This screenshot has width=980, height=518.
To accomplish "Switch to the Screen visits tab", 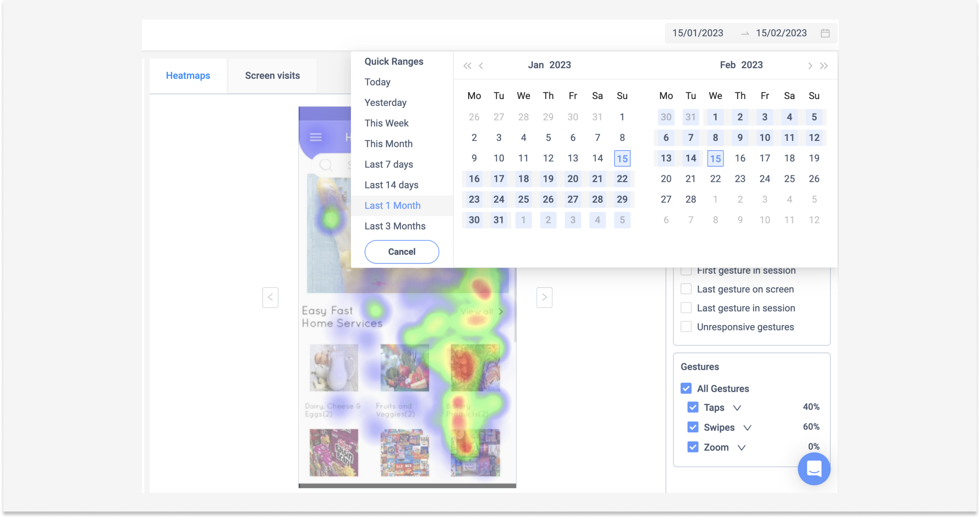I will point(272,75).
